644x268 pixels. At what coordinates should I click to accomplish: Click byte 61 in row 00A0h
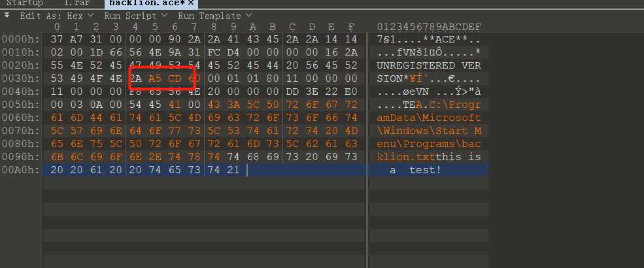[x=96, y=170]
